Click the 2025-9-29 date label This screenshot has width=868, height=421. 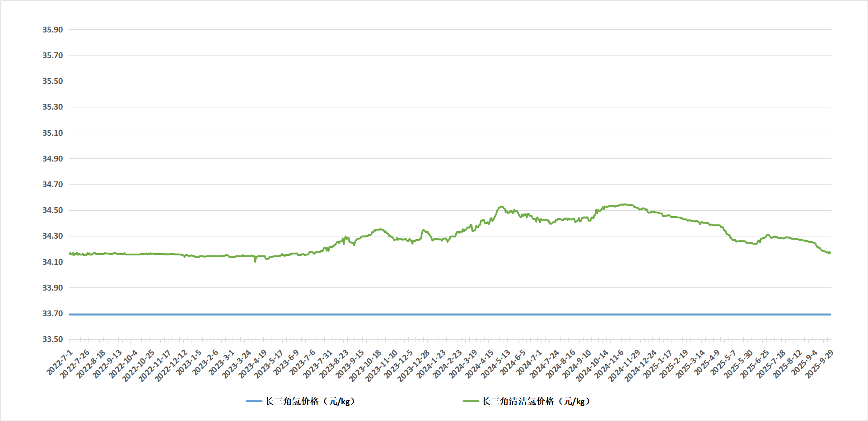(820, 364)
